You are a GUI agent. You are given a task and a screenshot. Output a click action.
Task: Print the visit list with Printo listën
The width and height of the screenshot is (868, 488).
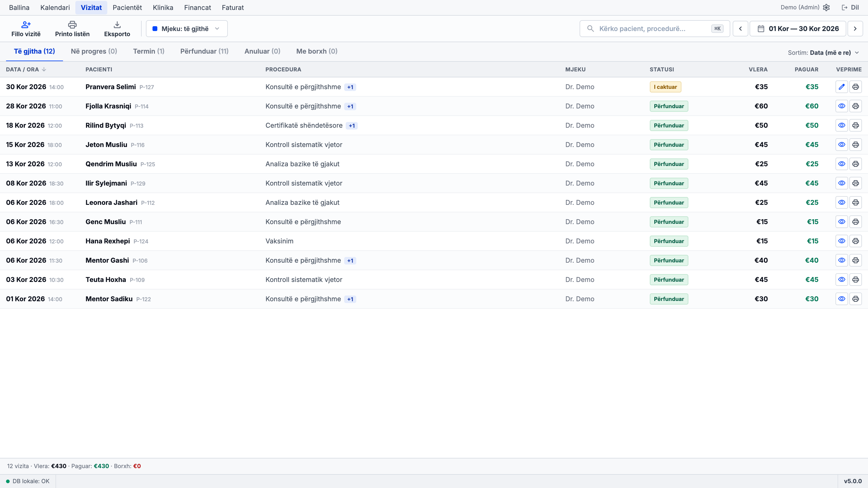[72, 29]
